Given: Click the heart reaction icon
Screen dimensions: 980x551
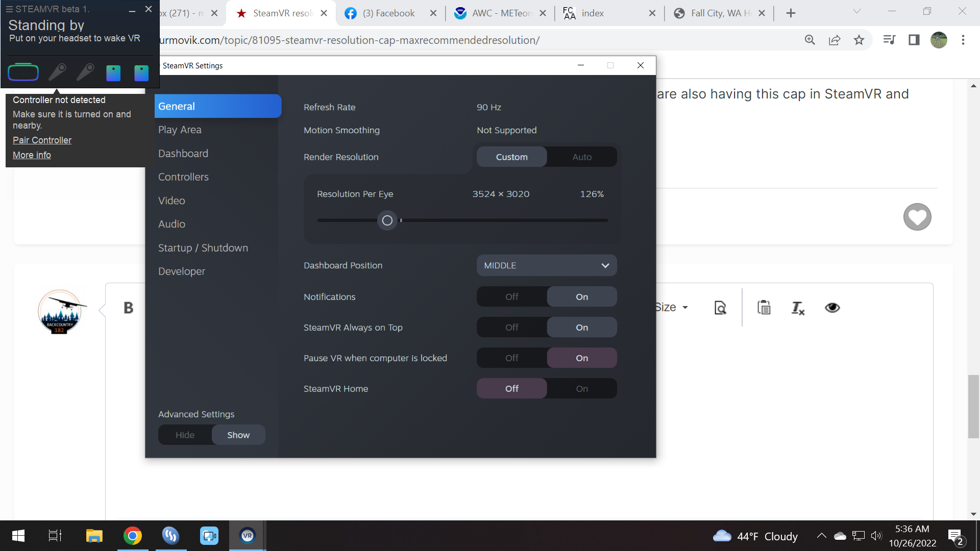Looking at the screenshot, I should pos(917,217).
